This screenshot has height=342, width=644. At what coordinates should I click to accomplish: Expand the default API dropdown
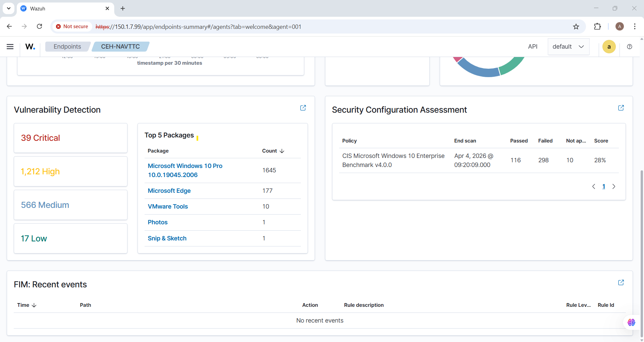[568, 47]
